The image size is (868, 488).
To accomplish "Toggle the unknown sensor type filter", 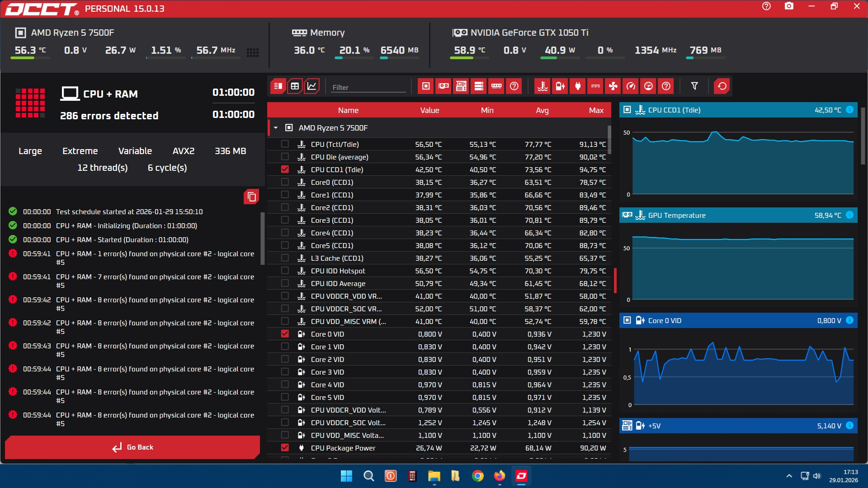I will click(666, 86).
